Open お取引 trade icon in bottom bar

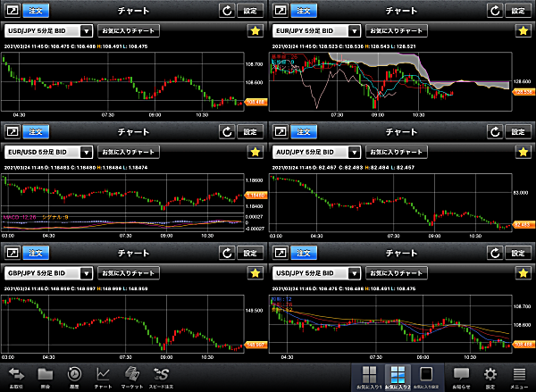[16, 378]
